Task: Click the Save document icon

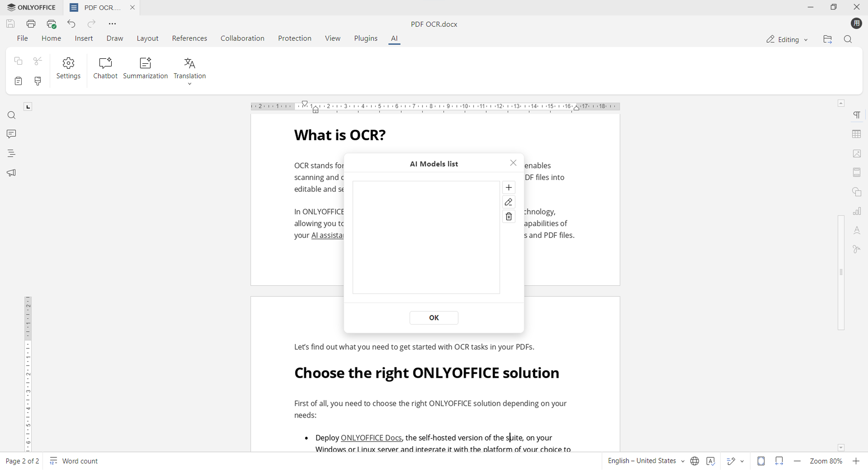Action: click(x=10, y=24)
